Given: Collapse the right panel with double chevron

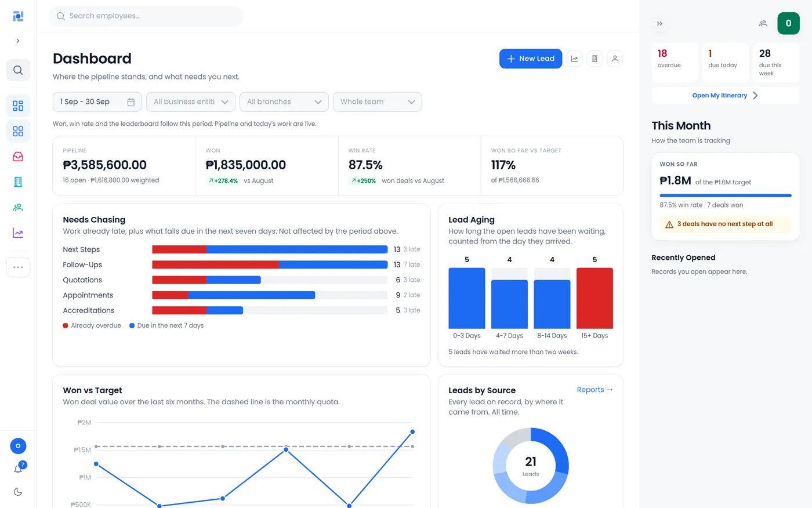Looking at the screenshot, I should pos(659,24).
